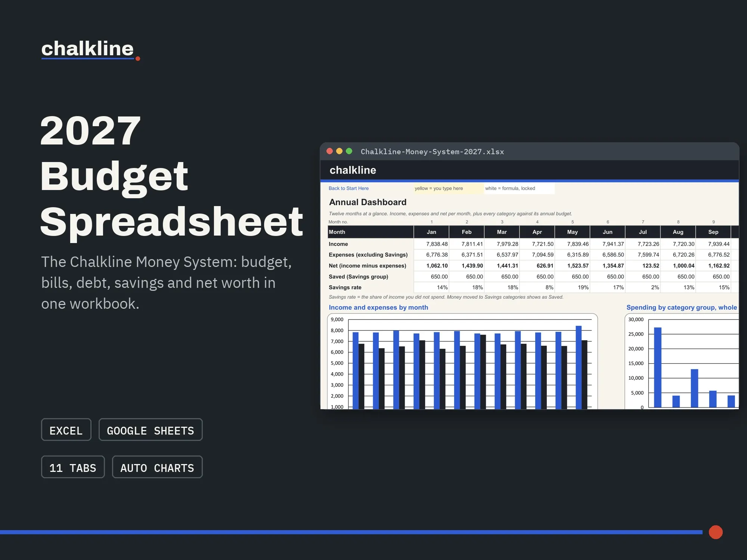Select the Sep column header
Screen dimensions: 747x560
[713, 232]
